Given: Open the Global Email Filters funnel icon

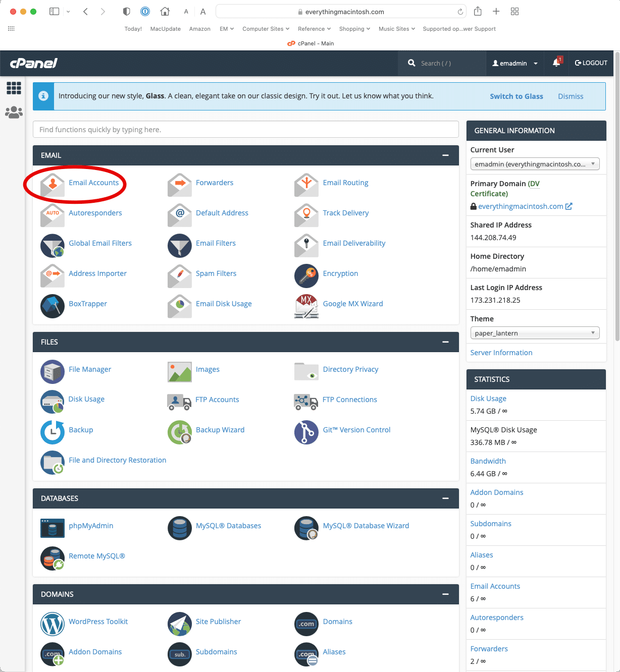Looking at the screenshot, I should click(53, 245).
